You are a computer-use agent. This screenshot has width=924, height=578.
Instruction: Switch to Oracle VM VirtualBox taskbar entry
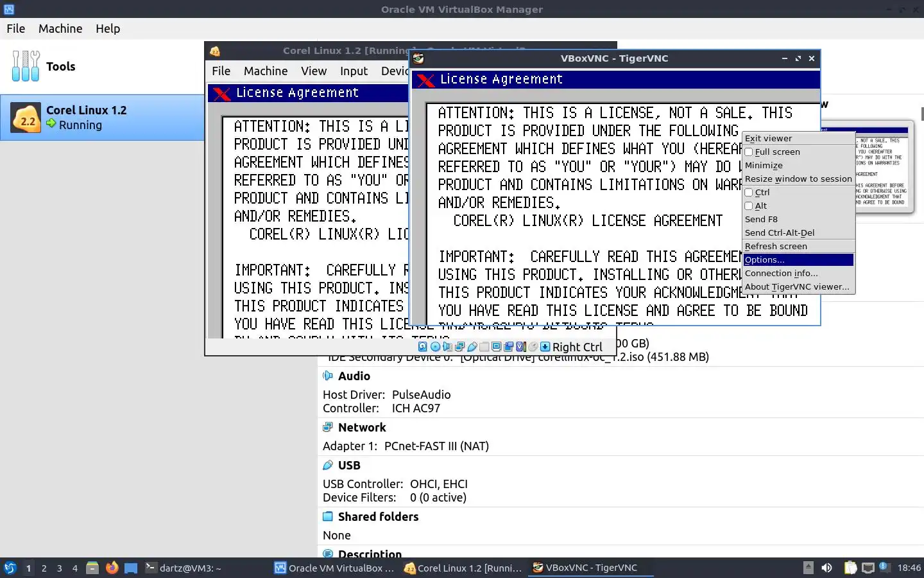tap(334, 568)
